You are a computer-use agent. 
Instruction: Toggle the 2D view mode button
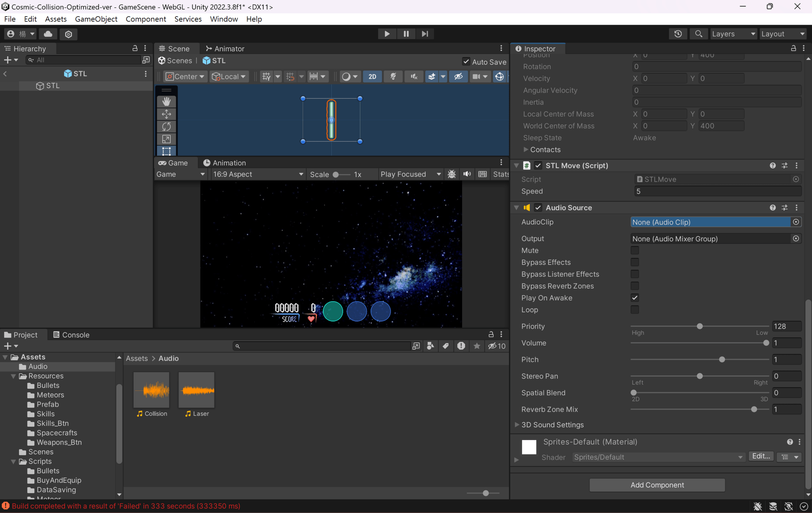[x=372, y=76]
